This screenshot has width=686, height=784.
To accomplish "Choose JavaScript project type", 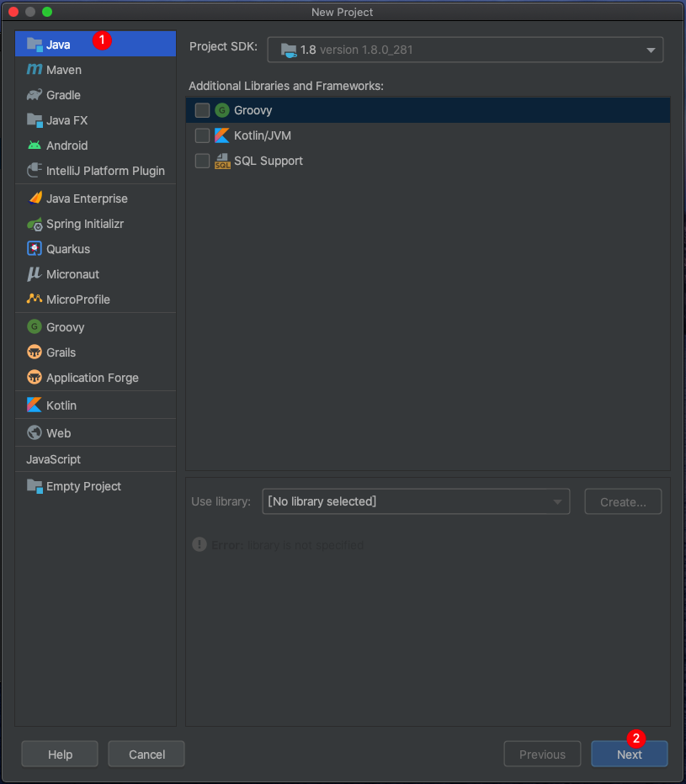I will [96, 459].
